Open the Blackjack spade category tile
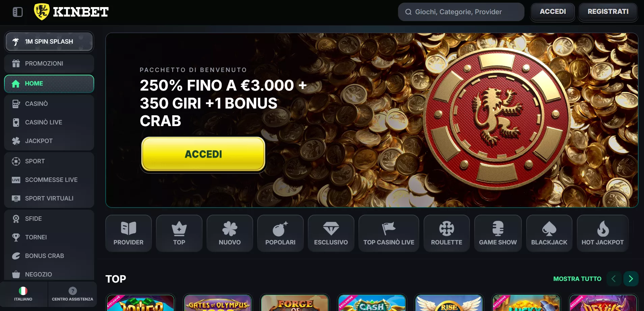 (x=549, y=233)
